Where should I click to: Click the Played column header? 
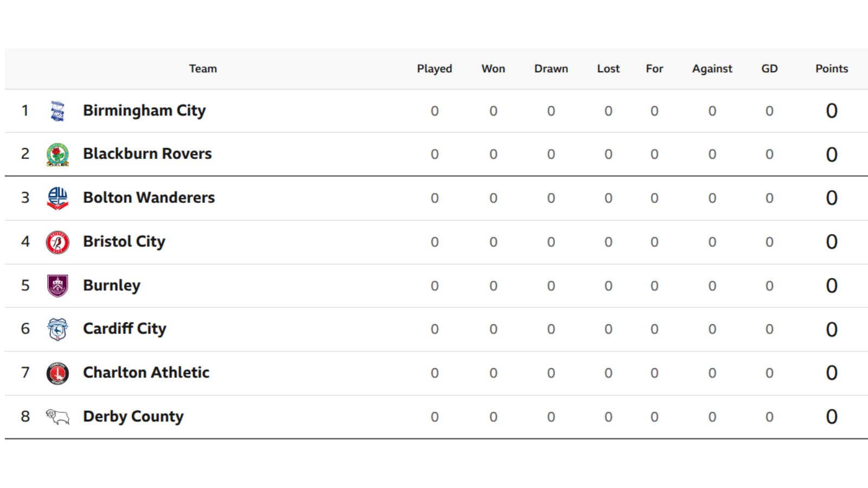tap(435, 69)
